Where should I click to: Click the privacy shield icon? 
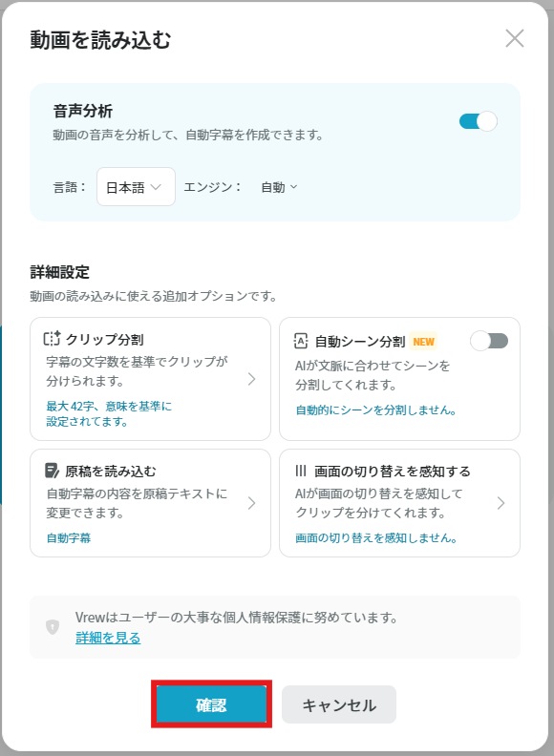click(53, 627)
